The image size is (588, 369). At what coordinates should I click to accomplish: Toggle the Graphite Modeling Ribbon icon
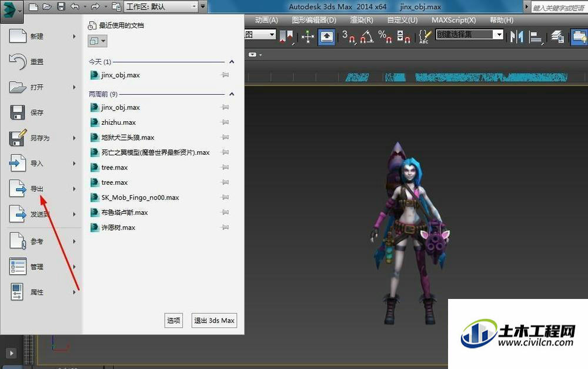[579, 37]
